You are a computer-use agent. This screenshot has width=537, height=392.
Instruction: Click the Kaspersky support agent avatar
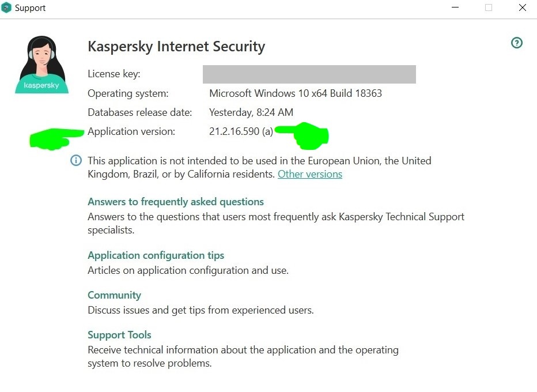tap(41, 65)
